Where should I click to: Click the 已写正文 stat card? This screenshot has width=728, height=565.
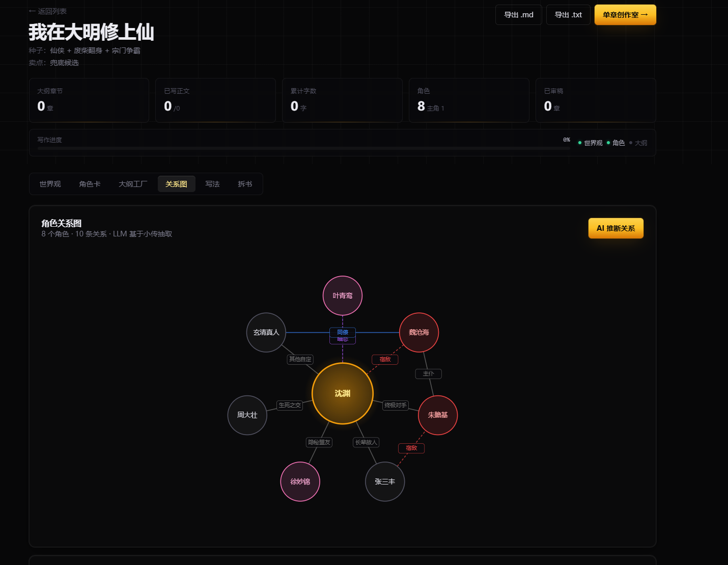point(216,100)
